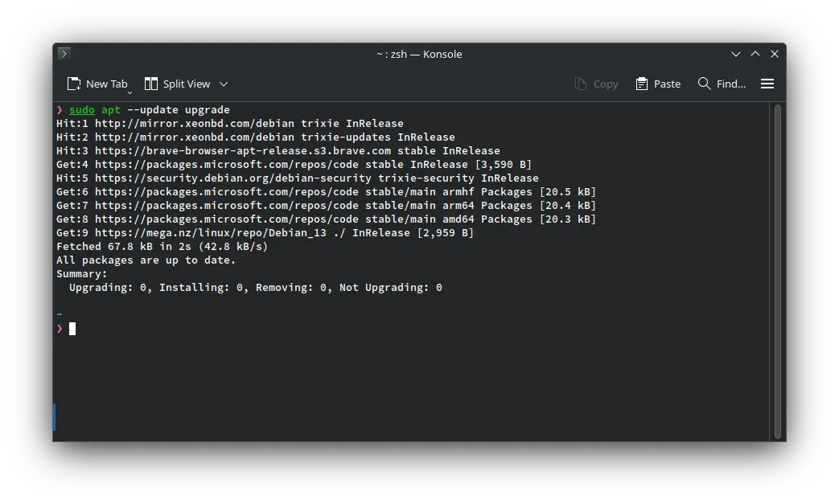This screenshot has height=504, width=839.
Task: Click the '~ : zsh — Konsole' window title
Action: click(419, 54)
